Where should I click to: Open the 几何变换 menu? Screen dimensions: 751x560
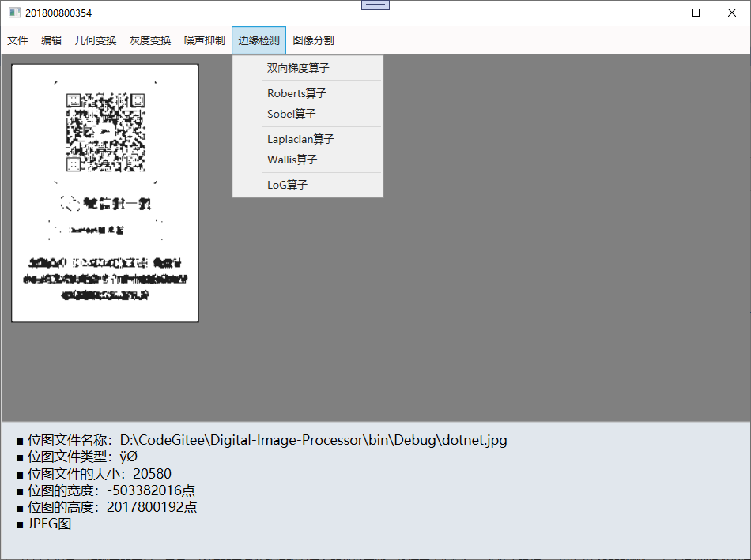click(96, 41)
